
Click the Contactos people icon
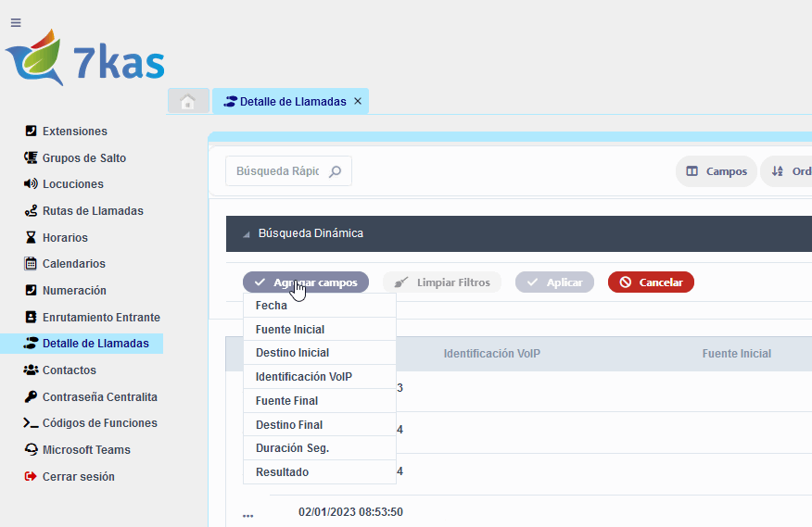[31, 370]
